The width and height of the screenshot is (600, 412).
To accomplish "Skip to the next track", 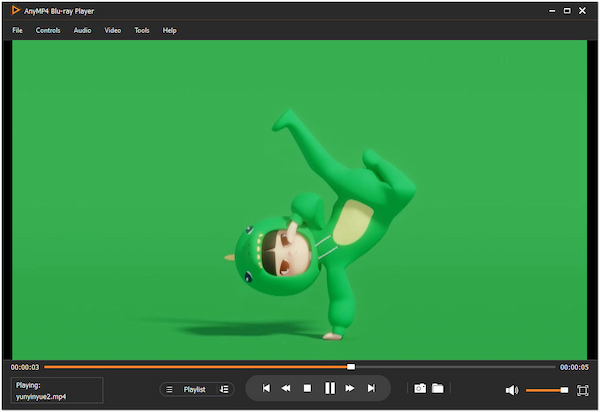I will 371,388.
